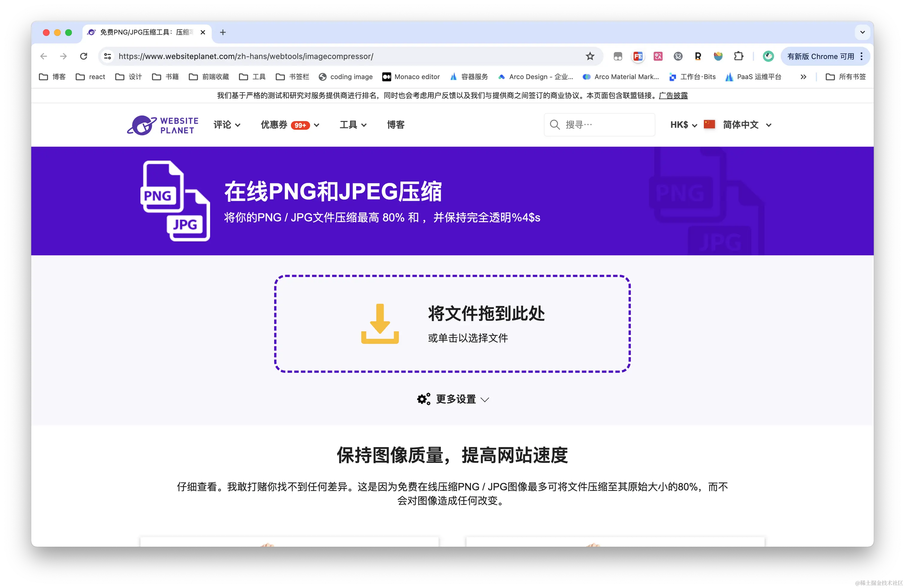Open the 书签栏 bookmarks folder
This screenshot has width=905, height=588.
tap(292, 77)
